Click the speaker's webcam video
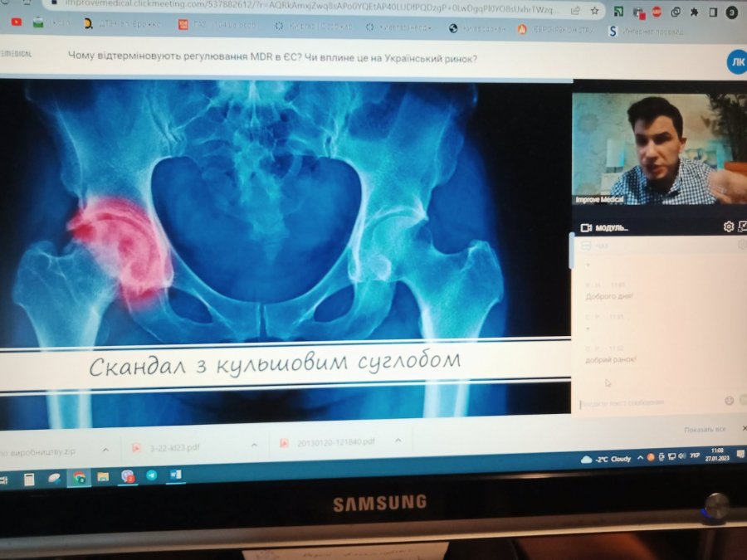The width and height of the screenshot is (747, 560). pos(657,149)
